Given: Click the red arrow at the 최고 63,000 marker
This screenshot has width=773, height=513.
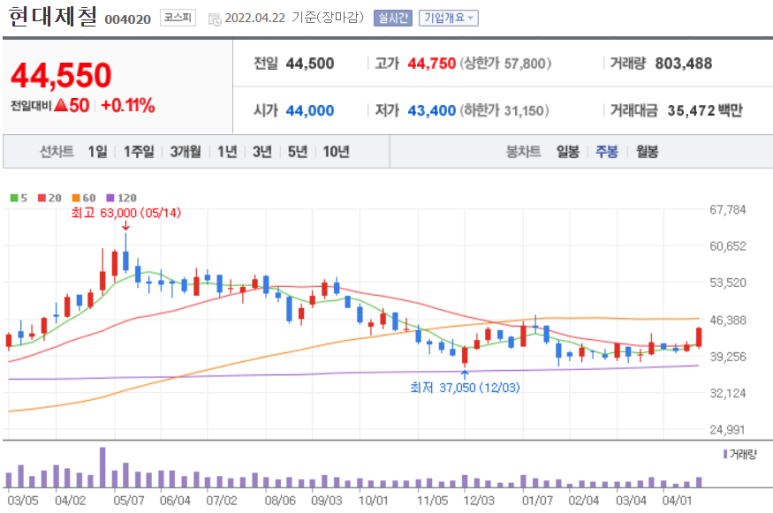Looking at the screenshot, I should point(125,226).
